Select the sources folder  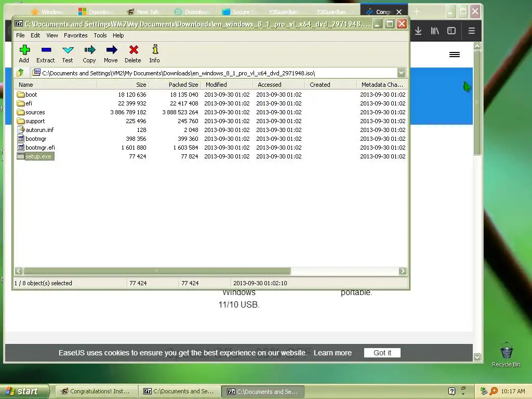(x=31, y=112)
